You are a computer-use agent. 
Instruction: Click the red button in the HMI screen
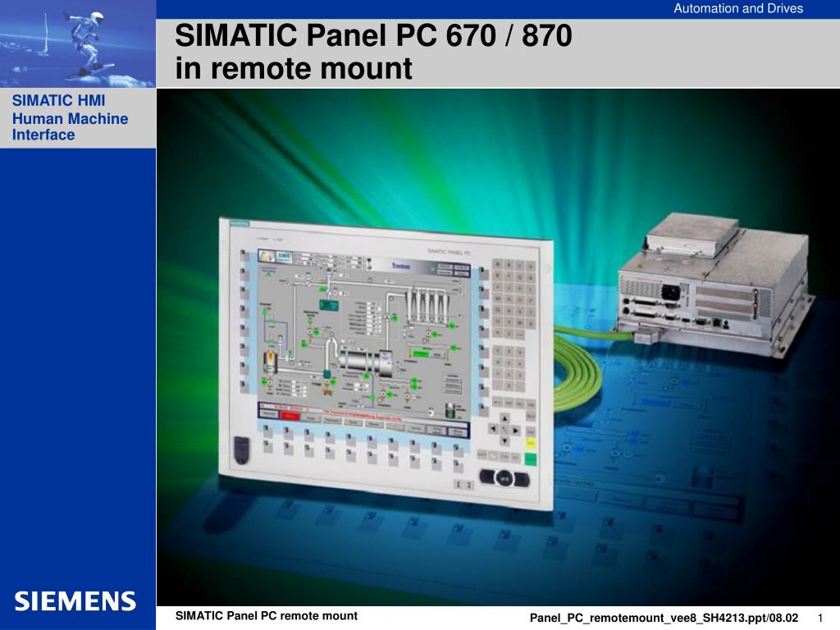290,416
